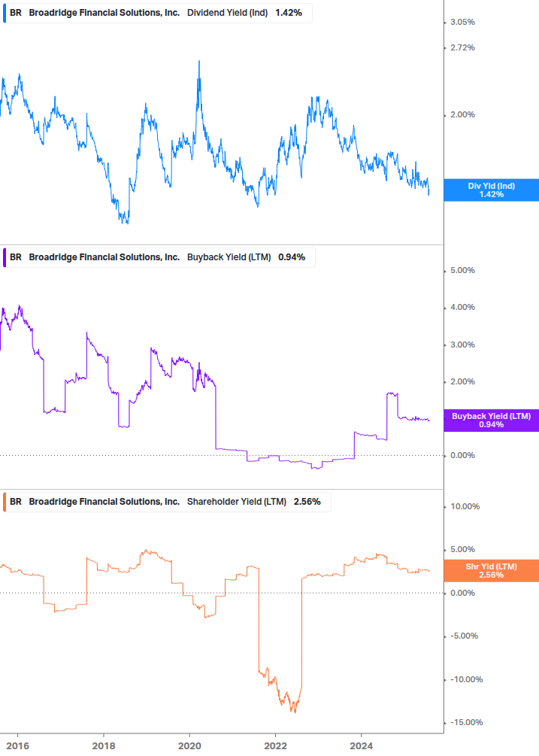The width and height of the screenshot is (539, 756).
Task: Click the 2016 label on the time axis
Action: tap(18, 746)
